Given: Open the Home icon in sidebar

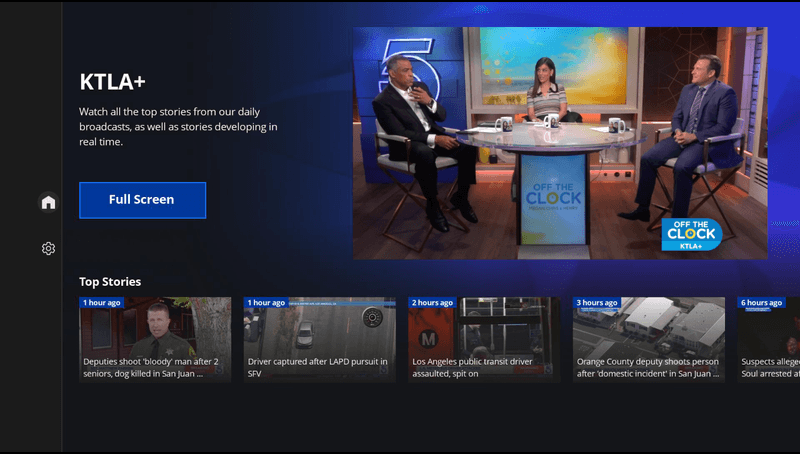Looking at the screenshot, I should (48, 203).
